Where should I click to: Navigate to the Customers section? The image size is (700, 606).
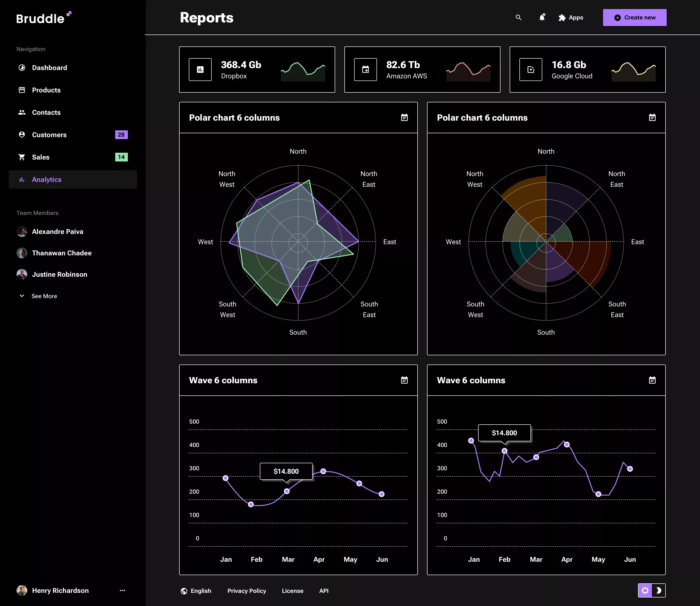click(x=49, y=134)
